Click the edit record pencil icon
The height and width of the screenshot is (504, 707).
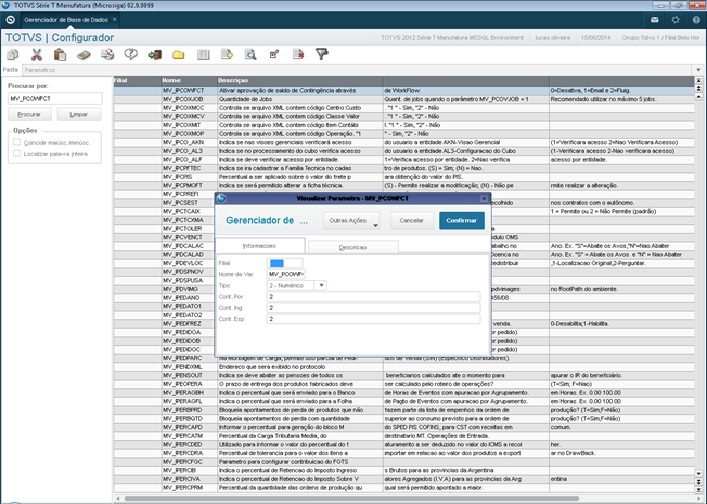tap(274, 55)
